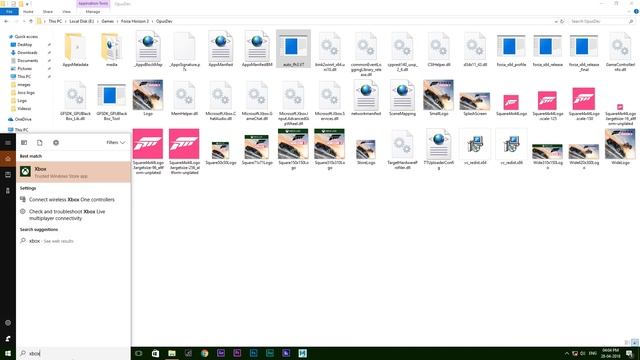The width and height of the screenshot is (640, 360).
Task: Open the Manage tab in Explorer ribbon
Action: [x=93, y=12]
